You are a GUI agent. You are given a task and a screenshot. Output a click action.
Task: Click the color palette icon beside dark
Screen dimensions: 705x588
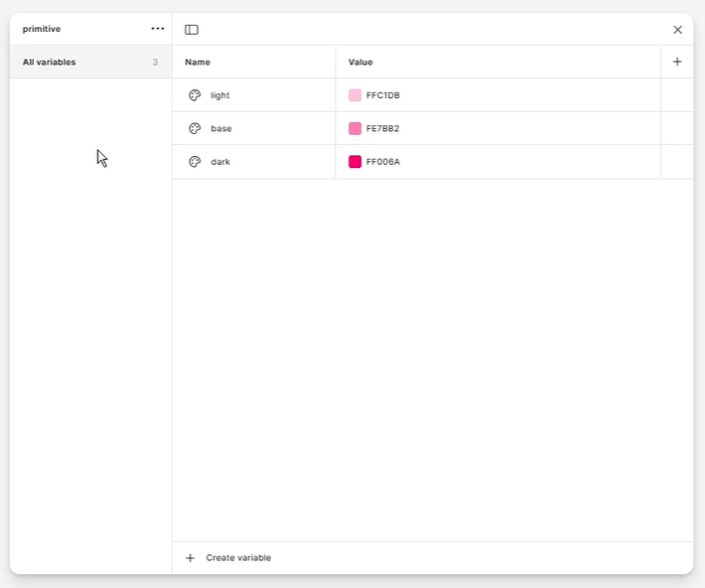pyautogui.click(x=195, y=162)
